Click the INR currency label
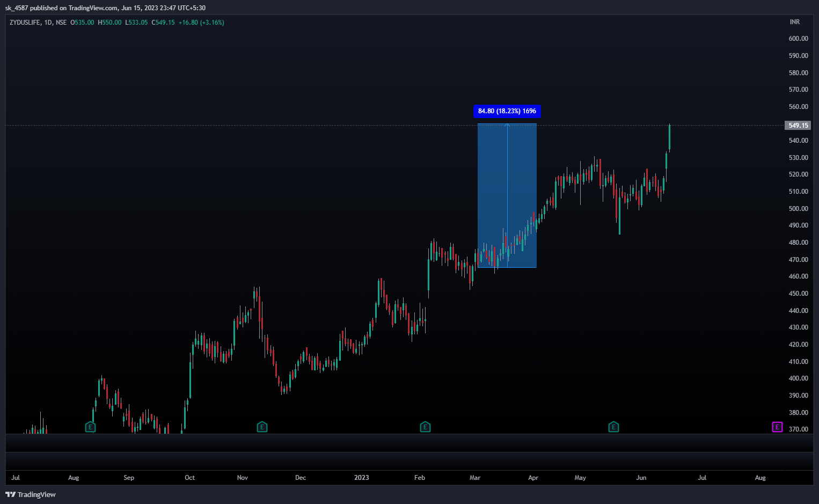 (x=795, y=22)
